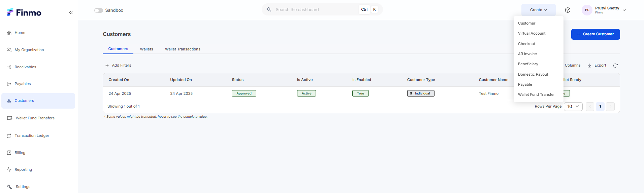This screenshot has height=193, width=644.
Task: Click the Add Filters button
Action: coord(118,66)
